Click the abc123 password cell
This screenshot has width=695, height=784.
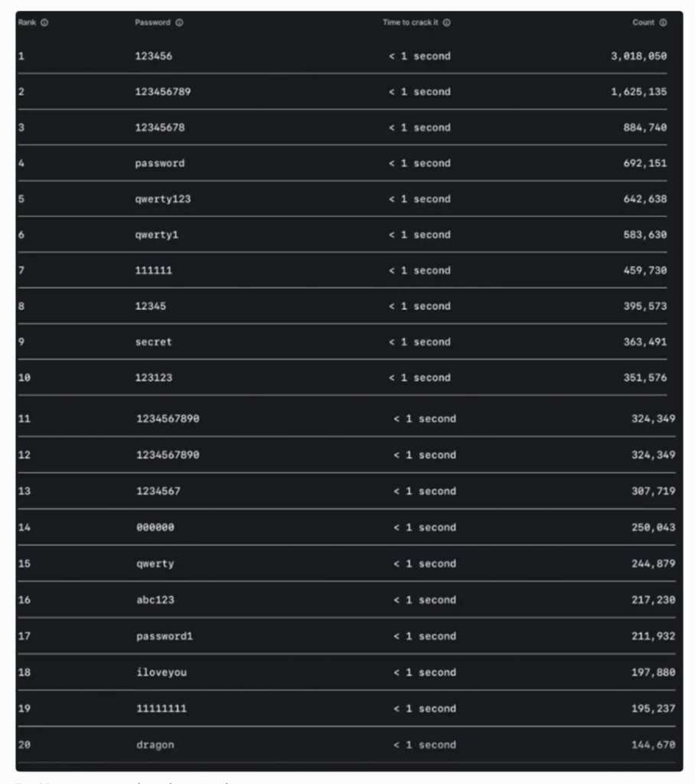pyautogui.click(x=155, y=599)
